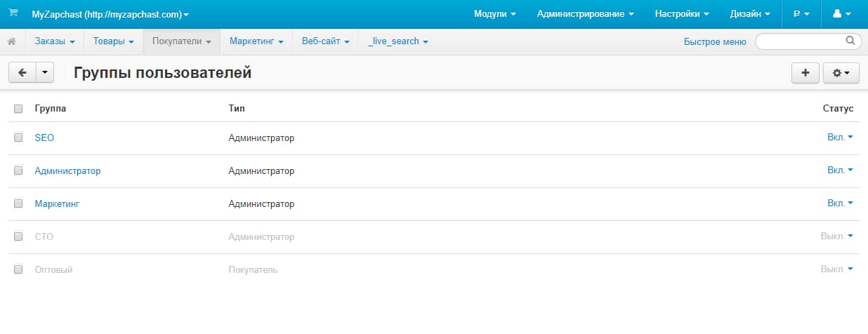
Task: Click Администратор type in SEO row
Action: click(261, 138)
